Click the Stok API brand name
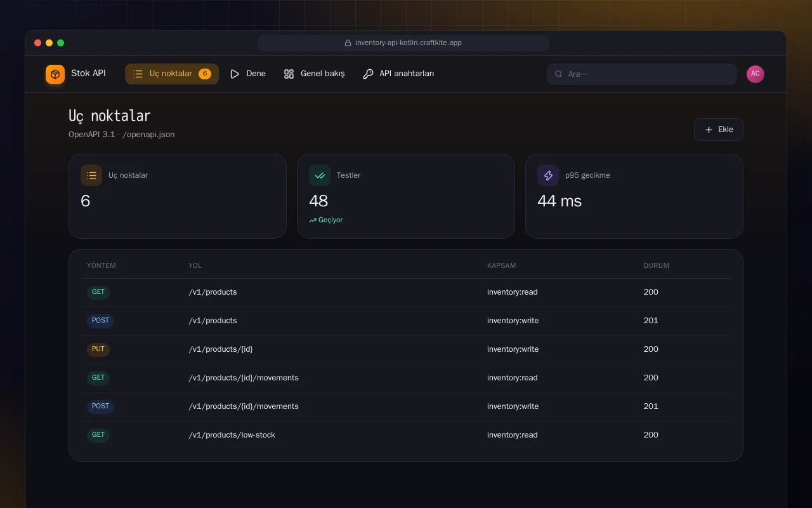The image size is (812, 508). [88, 74]
